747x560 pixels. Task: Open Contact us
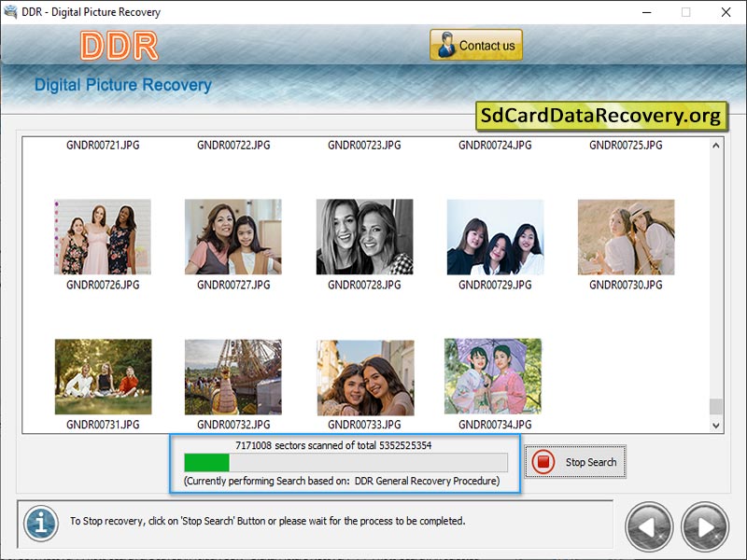tap(475, 44)
